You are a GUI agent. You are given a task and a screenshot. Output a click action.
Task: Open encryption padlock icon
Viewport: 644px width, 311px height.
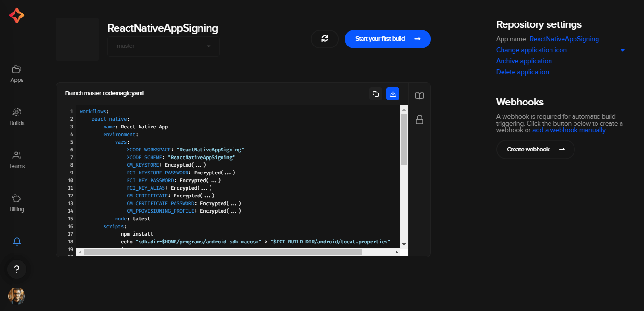click(x=420, y=119)
